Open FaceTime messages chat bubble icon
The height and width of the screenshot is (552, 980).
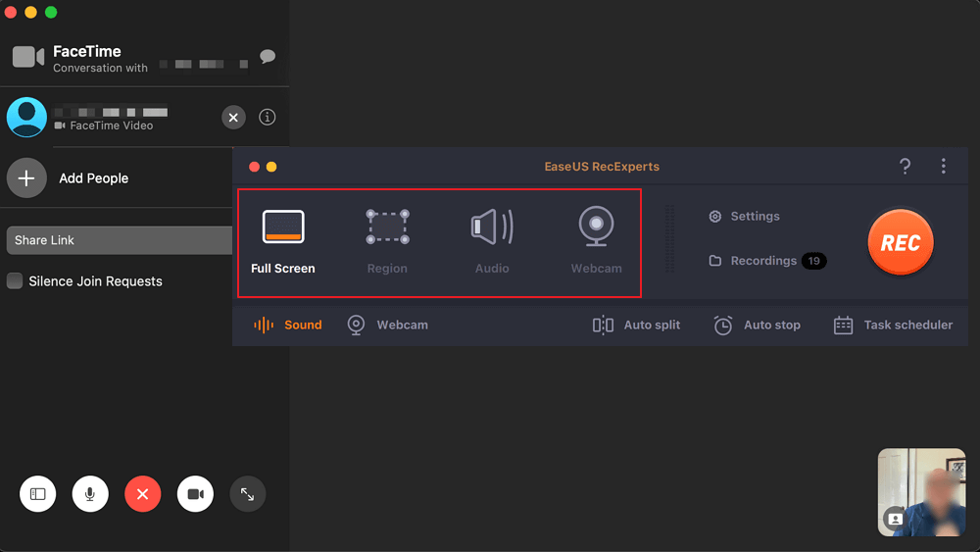tap(268, 56)
